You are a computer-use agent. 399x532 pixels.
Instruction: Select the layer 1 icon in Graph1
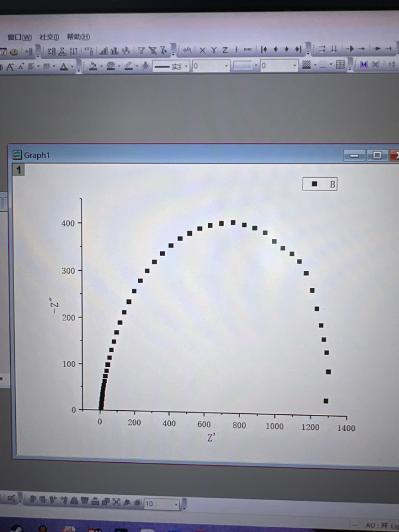pos(19,170)
